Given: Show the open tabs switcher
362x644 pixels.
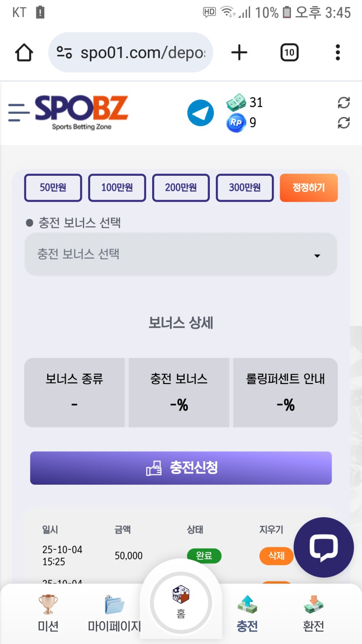Looking at the screenshot, I should (289, 53).
